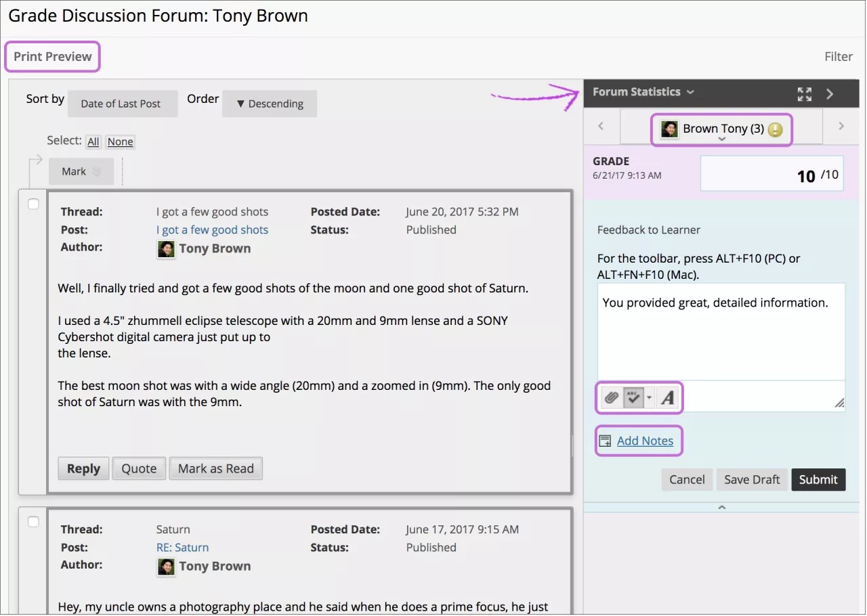
Task: Submit the grade
Action: coord(818,479)
